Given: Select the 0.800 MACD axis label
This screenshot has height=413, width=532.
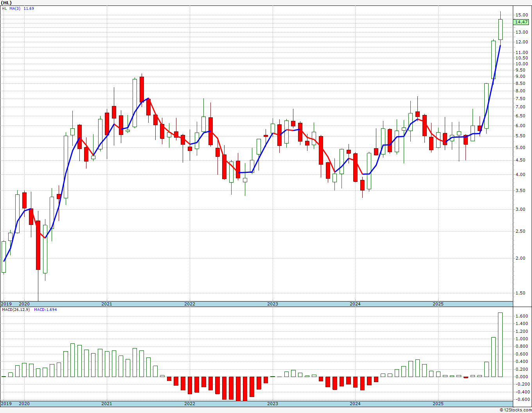Looking at the screenshot, I should (x=521, y=347).
